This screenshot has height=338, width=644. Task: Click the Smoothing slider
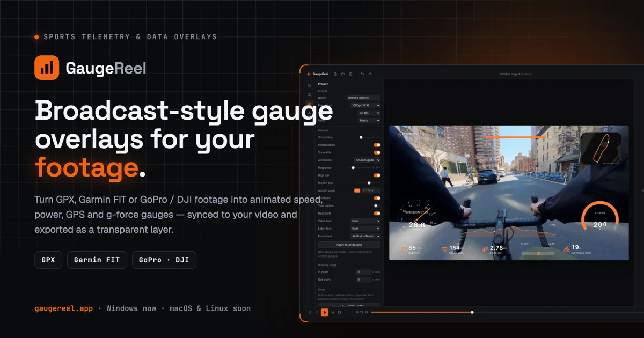tap(369, 137)
